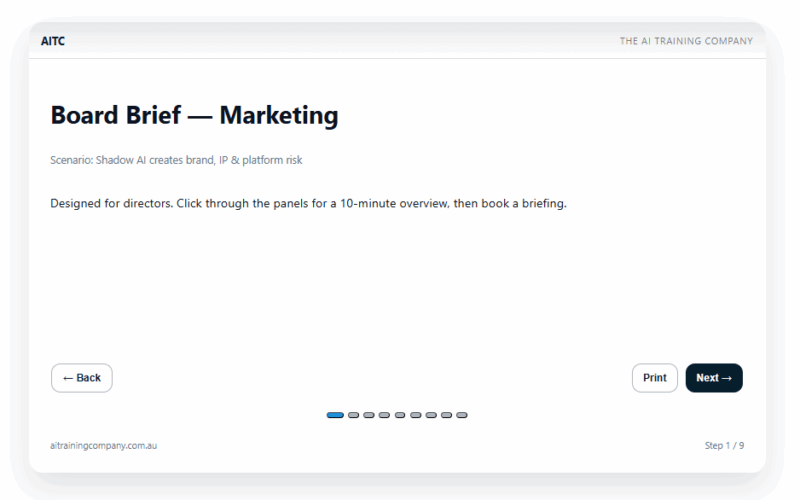Click the Next arrow button

click(714, 378)
